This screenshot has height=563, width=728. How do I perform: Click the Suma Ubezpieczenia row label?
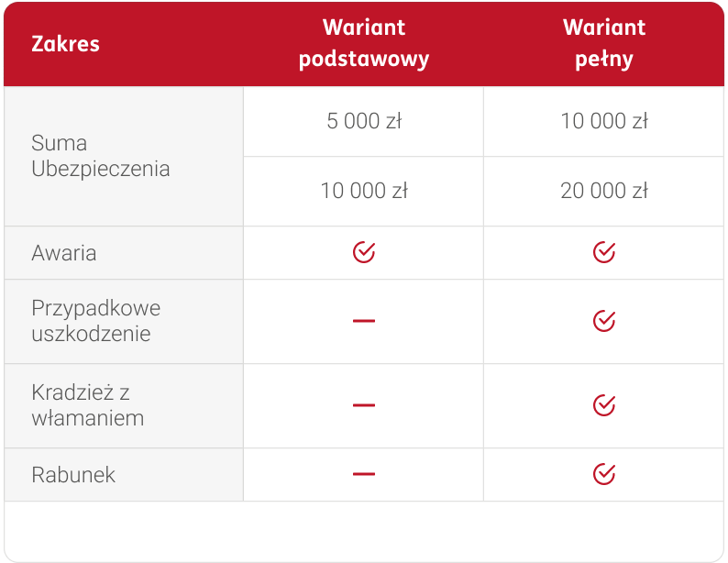pyautogui.click(x=100, y=156)
